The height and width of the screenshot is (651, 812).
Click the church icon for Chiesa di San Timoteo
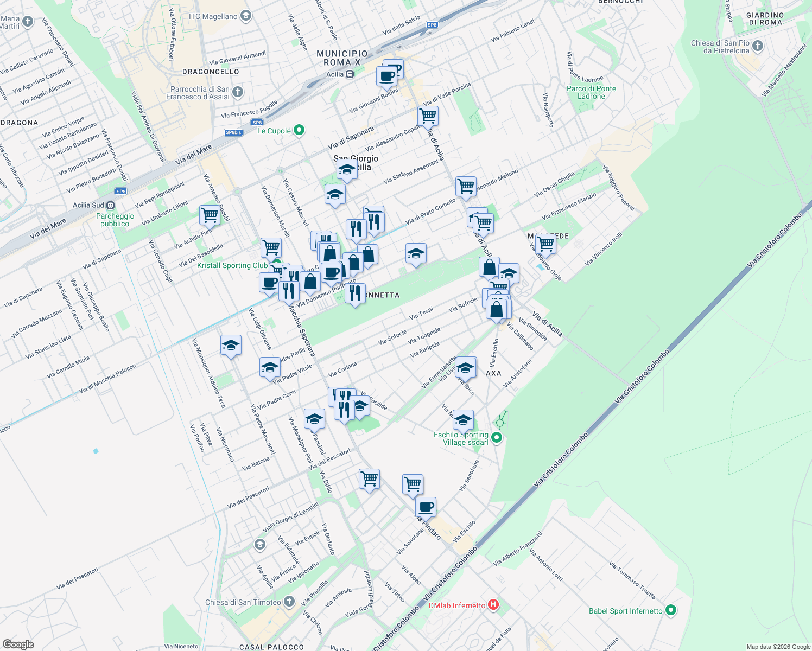[288, 601]
